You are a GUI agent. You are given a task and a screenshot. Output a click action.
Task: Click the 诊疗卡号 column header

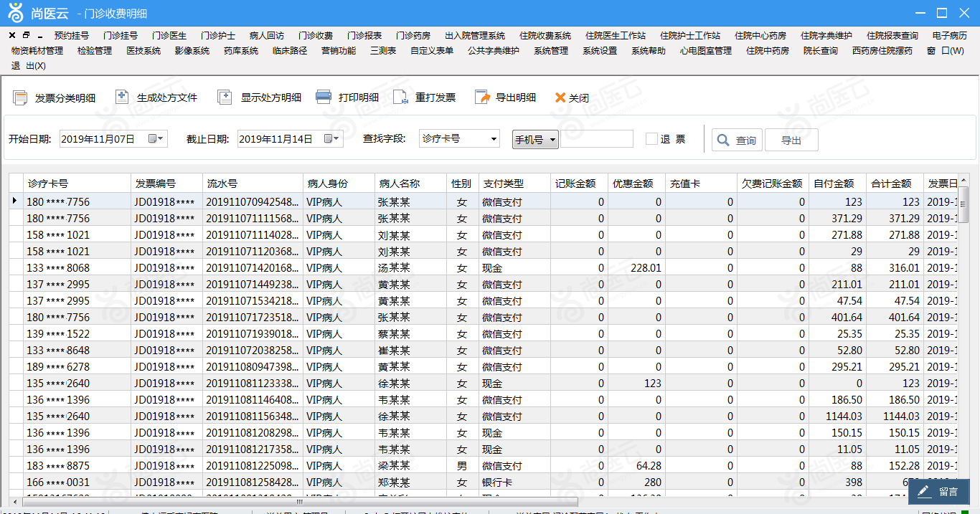(x=77, y=184)
